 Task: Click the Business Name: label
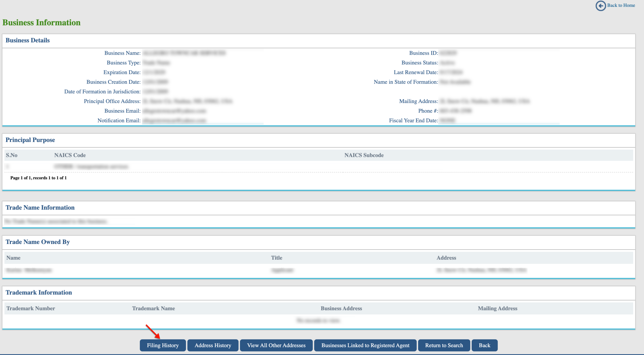point(123,53)
